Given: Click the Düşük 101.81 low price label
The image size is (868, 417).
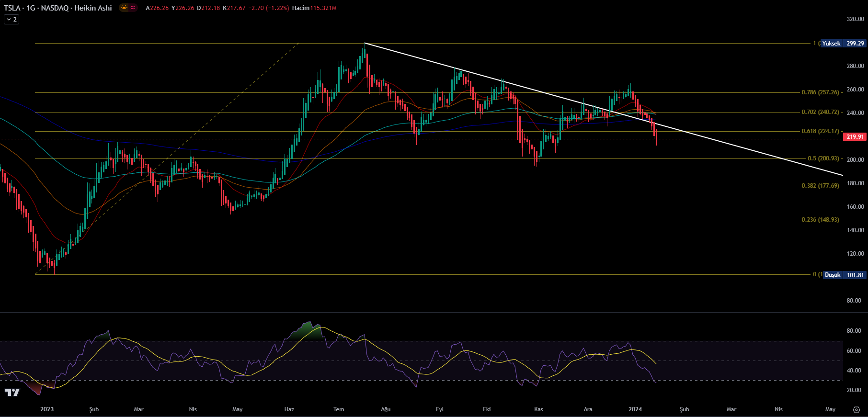Looking at the screenshot, I should click(845, 275).
